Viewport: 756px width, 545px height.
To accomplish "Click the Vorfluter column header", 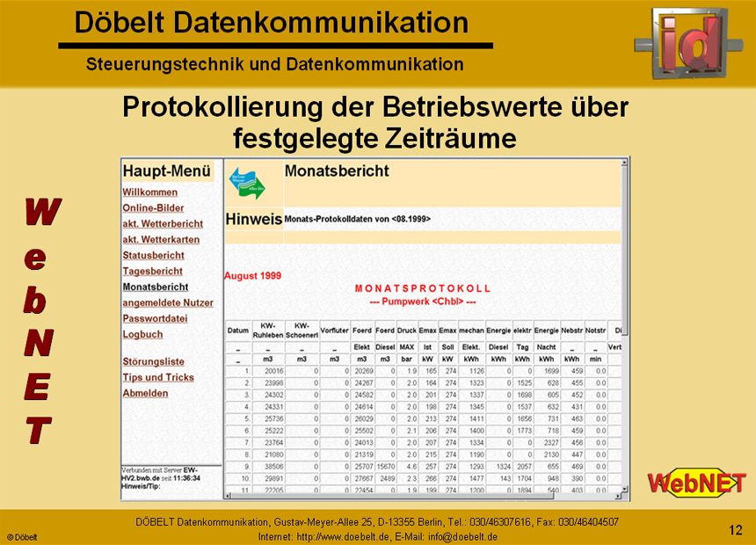I will 335,331.
